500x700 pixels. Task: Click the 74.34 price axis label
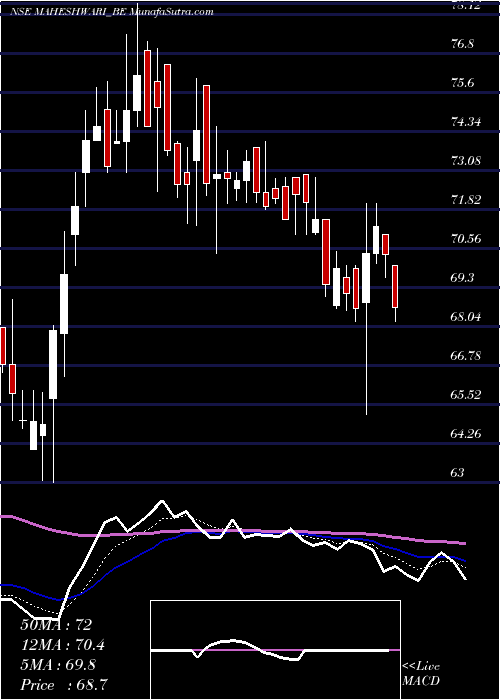point(466,121)
